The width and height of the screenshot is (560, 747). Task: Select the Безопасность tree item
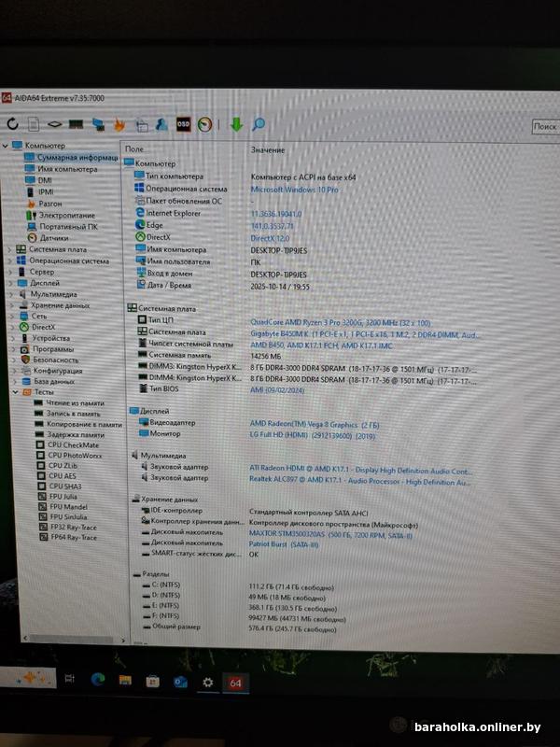coord(56,359)
